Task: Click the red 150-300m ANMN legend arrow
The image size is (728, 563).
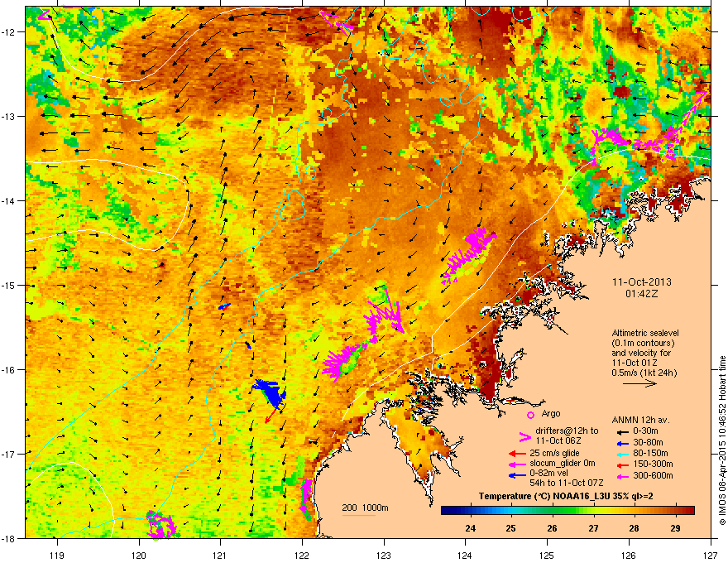Action: 623,464
